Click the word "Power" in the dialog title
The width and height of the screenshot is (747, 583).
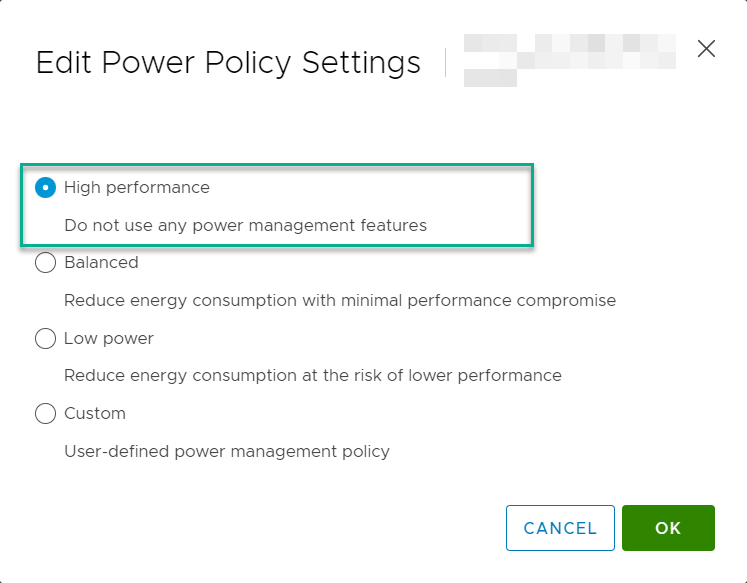click(148, 62)
